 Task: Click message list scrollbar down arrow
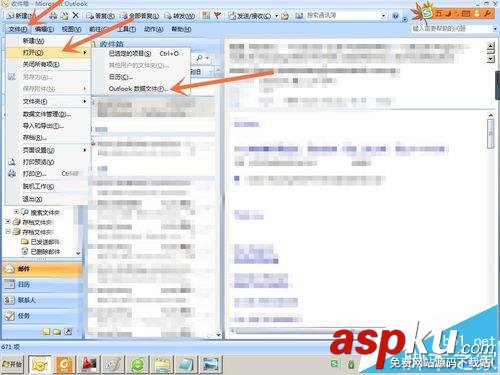(218, 335)
